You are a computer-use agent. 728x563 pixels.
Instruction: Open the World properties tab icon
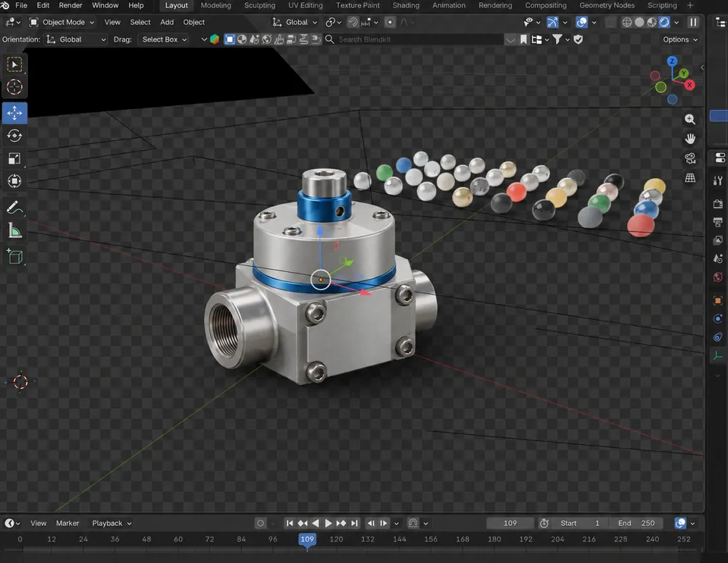point(718,277)
